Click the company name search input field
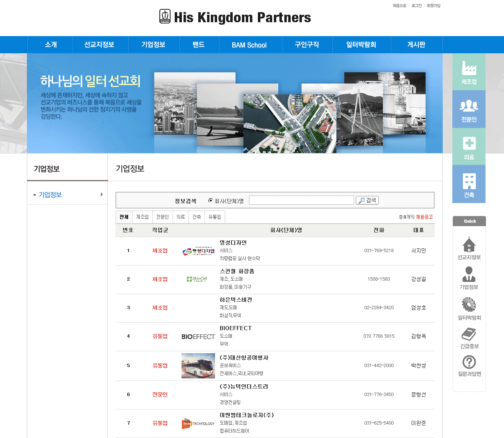 (x=302, y=200)
